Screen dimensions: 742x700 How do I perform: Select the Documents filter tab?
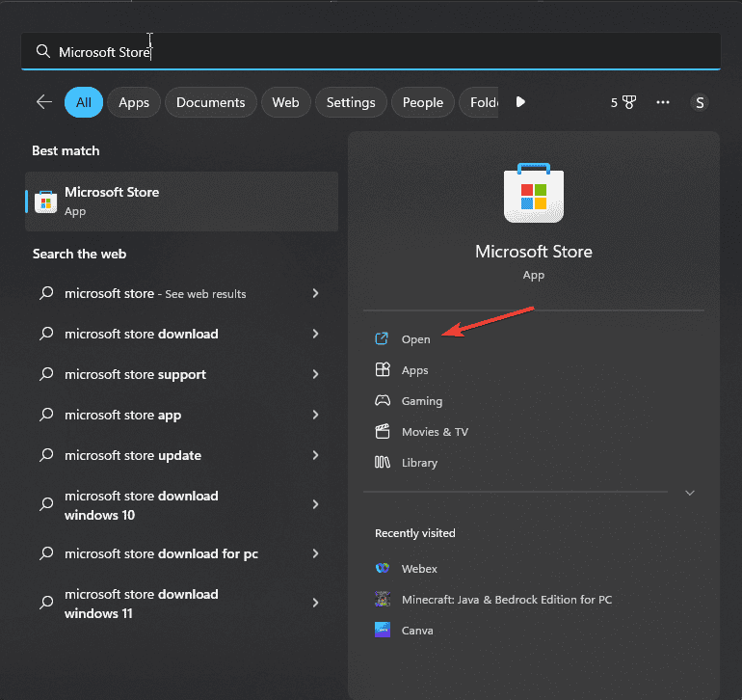[210, 102]
